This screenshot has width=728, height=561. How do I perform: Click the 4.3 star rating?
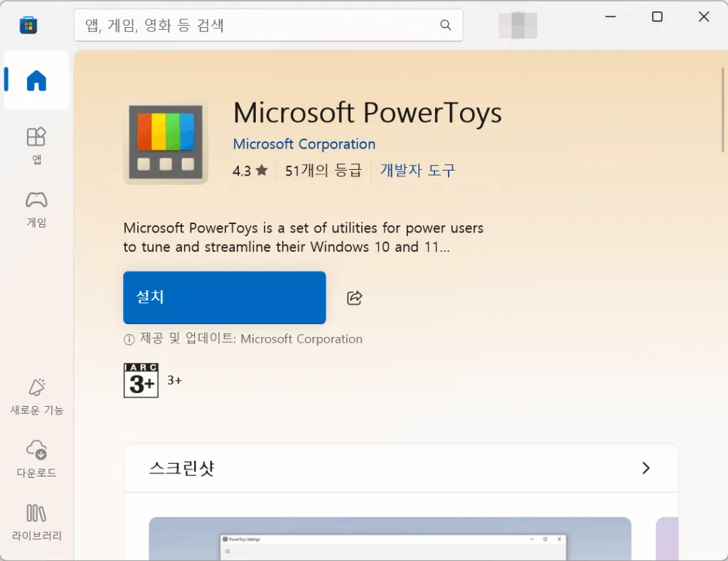coord(250,170)
